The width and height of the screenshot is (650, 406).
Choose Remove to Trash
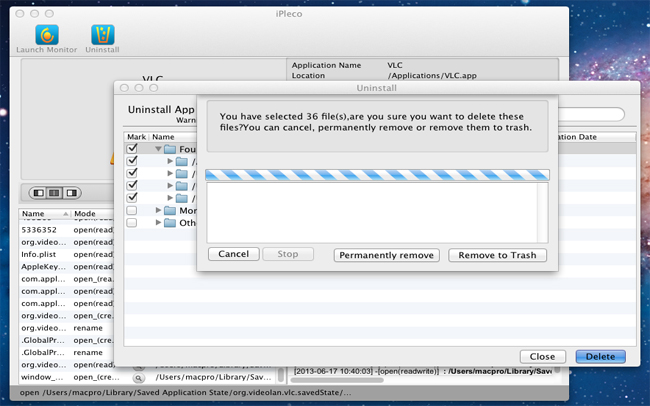coord(498,255)
